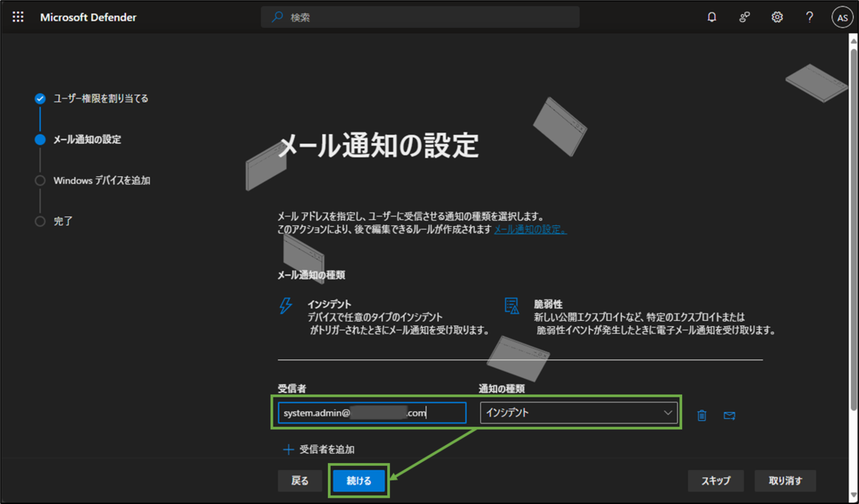The width and height of the screenshot is (859, 504).
Task: Delete recipient with the trash icon
Action: pyautogui.click(x=702, y=415)
